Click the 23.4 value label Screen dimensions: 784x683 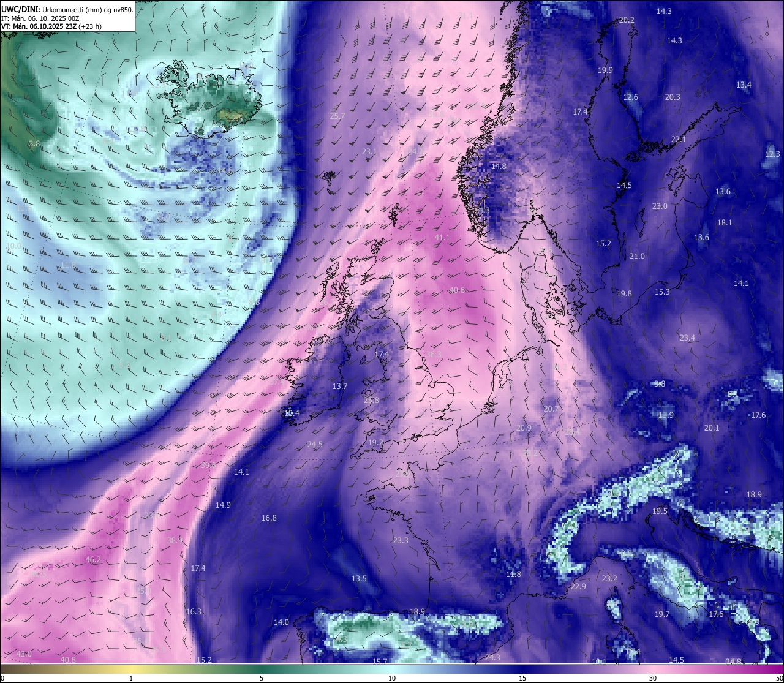[x=687, y=338]
